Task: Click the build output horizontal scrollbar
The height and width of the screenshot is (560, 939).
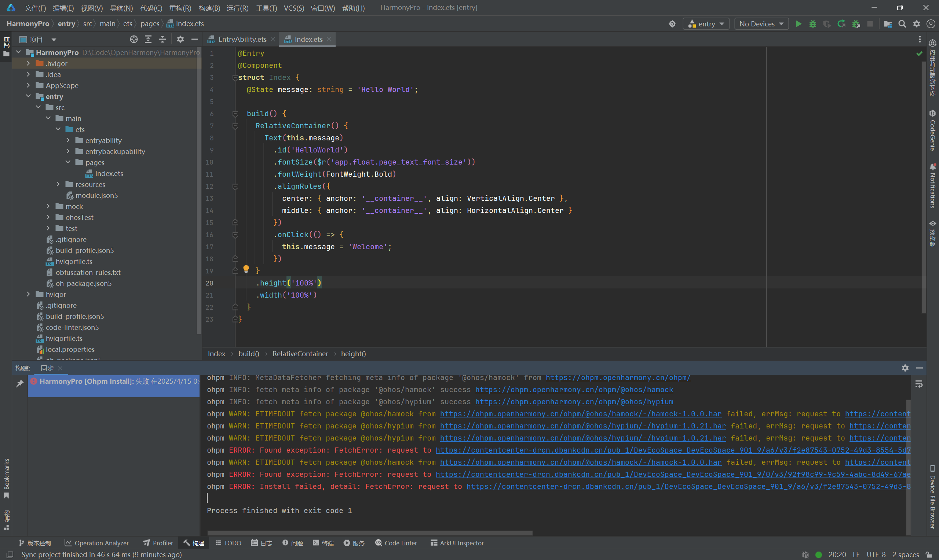Action: click(370, 533)
